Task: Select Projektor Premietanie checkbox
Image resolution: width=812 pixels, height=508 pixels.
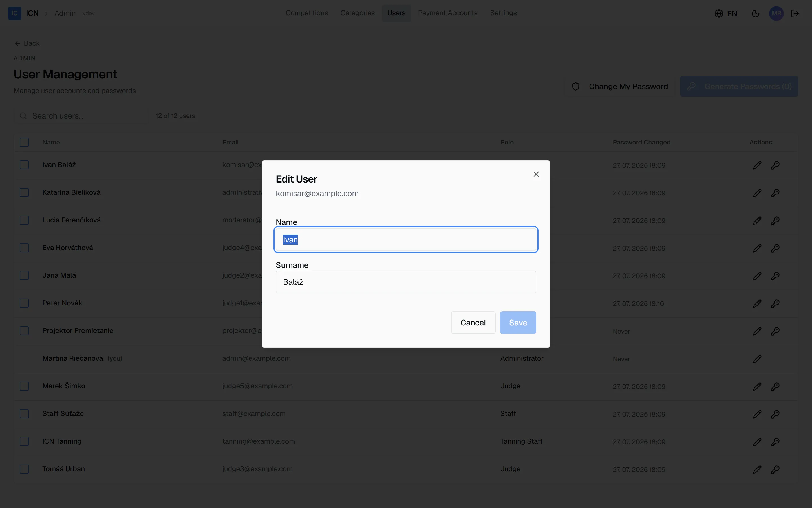Action: coord(24,330)
